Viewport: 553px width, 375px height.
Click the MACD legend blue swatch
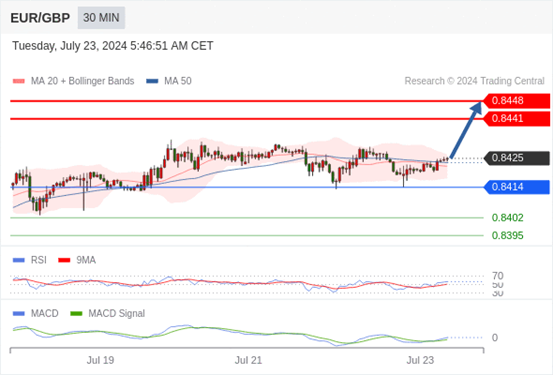point(19,314)
